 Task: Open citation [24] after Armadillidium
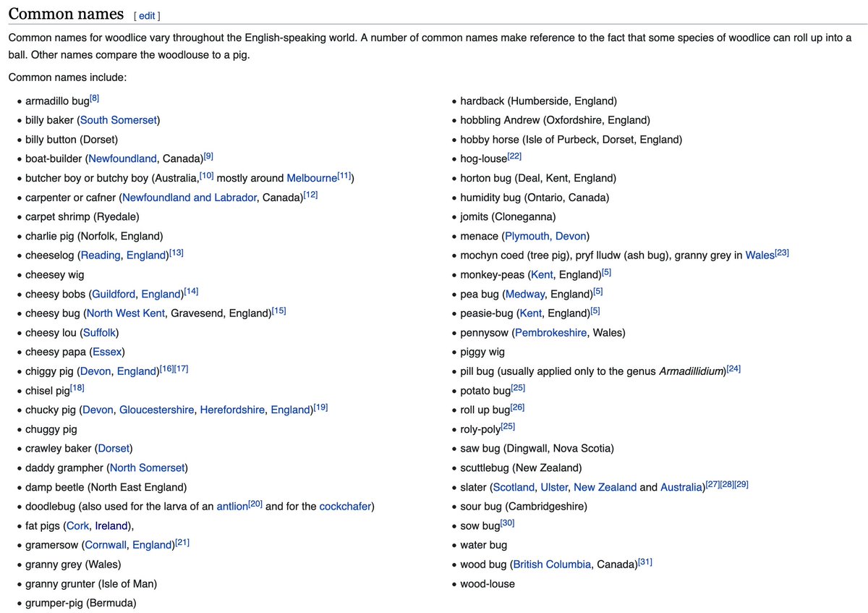(x=733, y=368)
